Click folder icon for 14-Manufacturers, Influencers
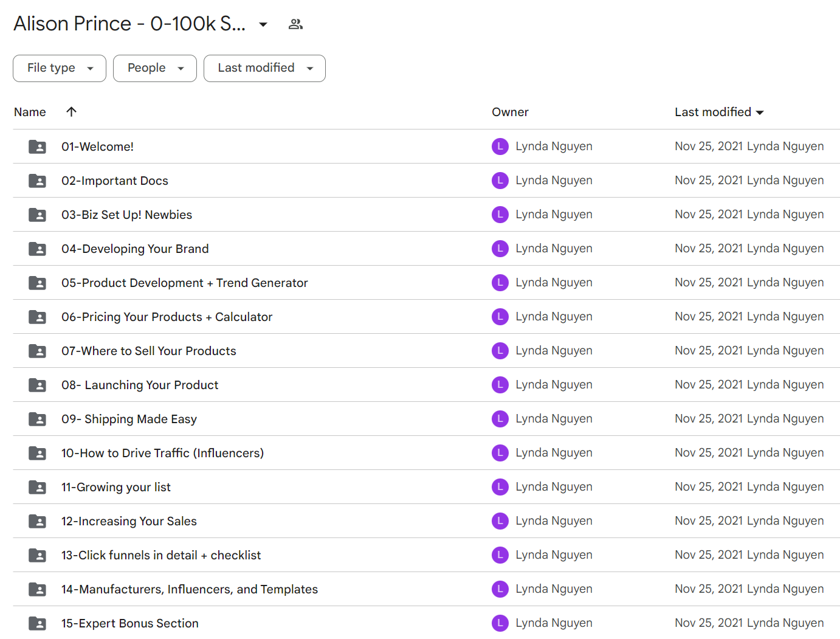This screenshot has width=840, height=639. tap(37, 589)
